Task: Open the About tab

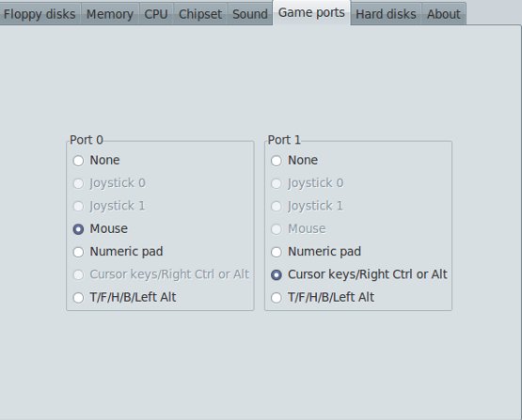Action: click(x=444, y=14)
